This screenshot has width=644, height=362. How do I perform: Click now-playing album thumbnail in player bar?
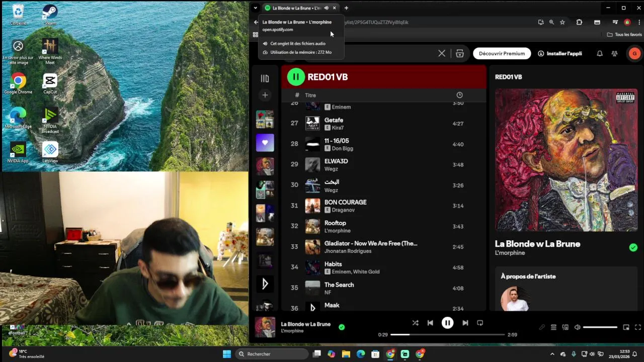click(x=265, y=327)
